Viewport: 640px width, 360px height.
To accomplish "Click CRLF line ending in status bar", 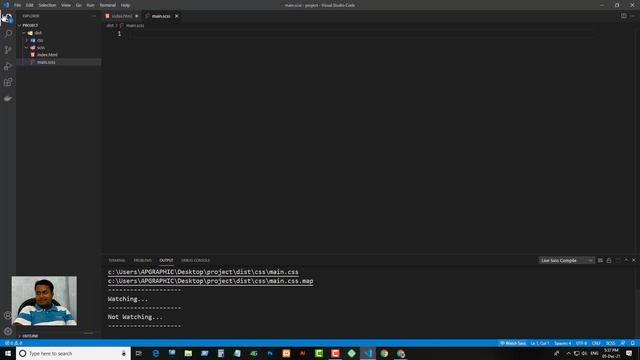I will pyautogui.click(x=596, y=343).
